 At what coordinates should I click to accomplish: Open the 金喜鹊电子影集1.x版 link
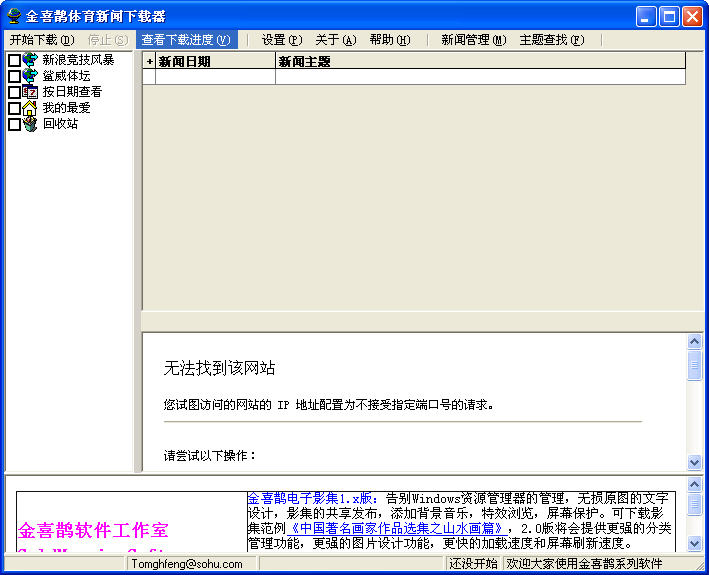point(312,499)
